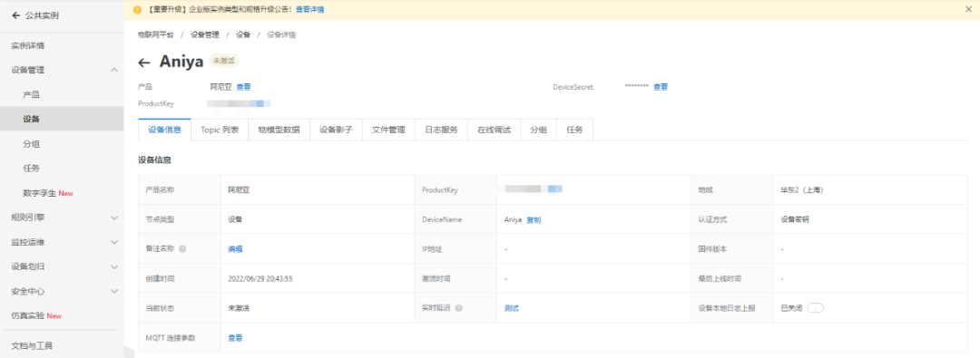The height and width of the screenshot is (358, 980).
Task: Expand the 监控运维 menu section
Action: pyautogui.click(x=113, y=242)
